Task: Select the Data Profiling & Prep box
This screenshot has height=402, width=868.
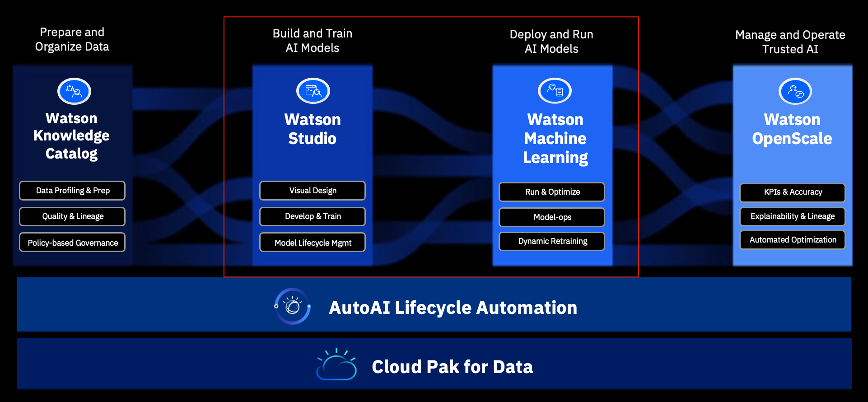Action: click(x=72, y=191)
